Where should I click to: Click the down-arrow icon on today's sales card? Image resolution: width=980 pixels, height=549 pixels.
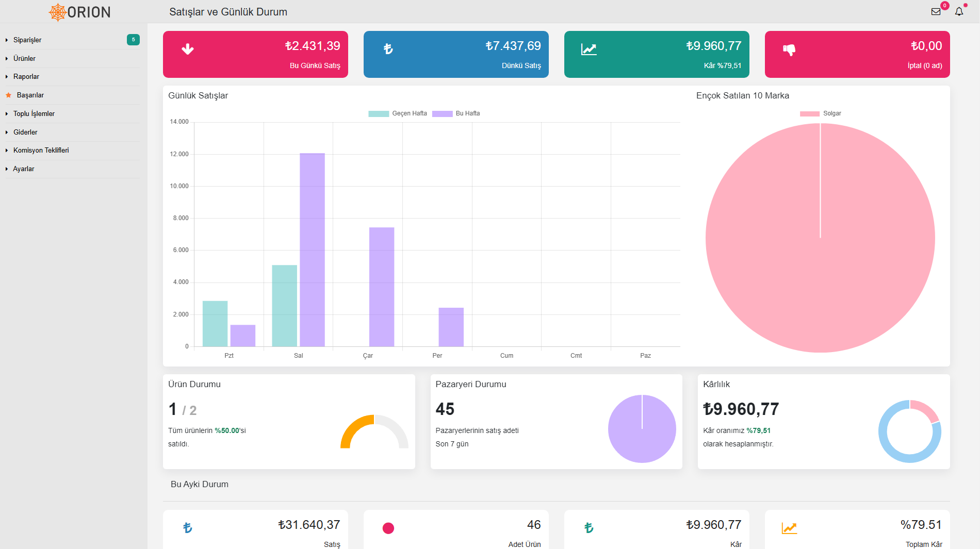coord(188,49)
